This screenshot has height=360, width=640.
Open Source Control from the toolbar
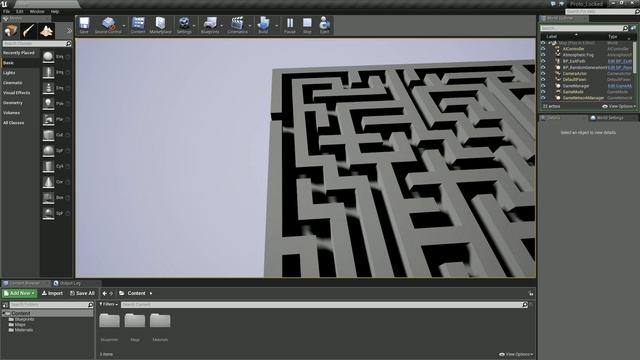(x=108, y=25)
